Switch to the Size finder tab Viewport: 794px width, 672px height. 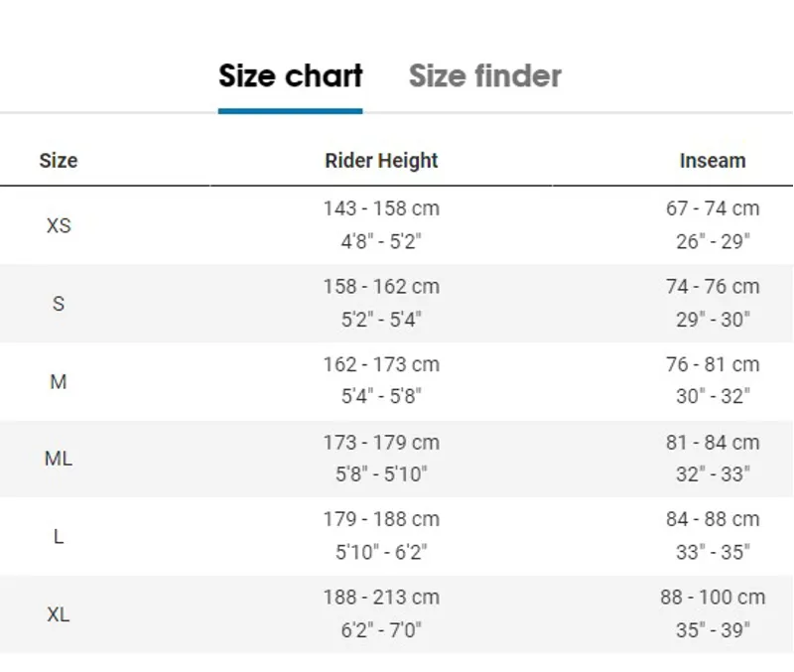pos(484,76)
